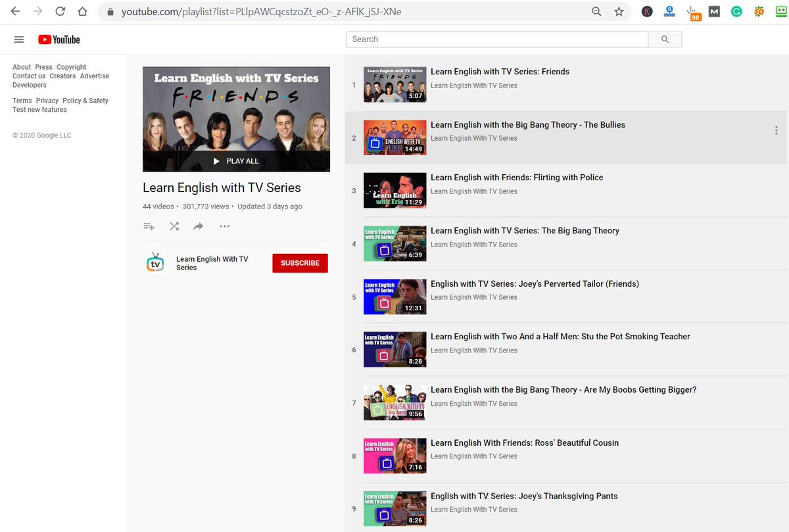Click channel name under Ross' Beautiful Cousin
This screenshot has width=789, height=532.
click(474, 456)
